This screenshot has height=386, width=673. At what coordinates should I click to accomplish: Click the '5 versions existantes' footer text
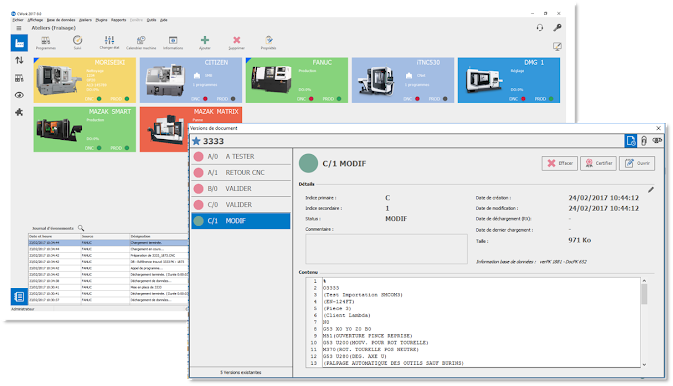click(x=241, y=372)
